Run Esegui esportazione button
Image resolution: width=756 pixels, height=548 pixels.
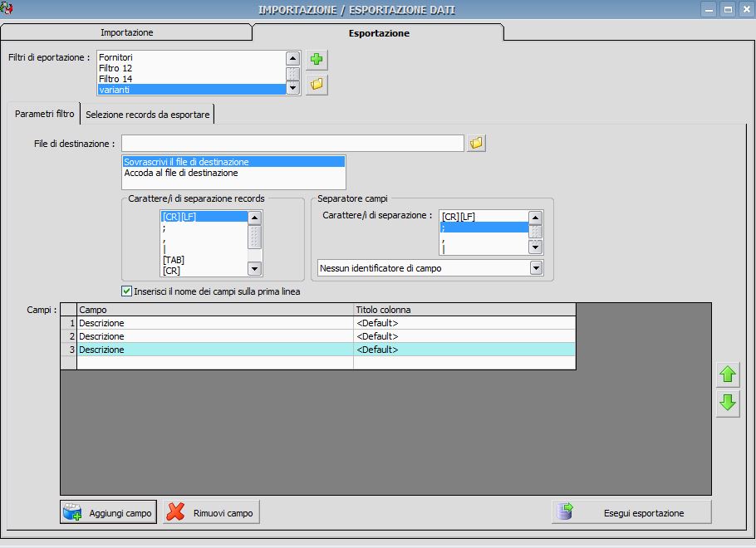[x=631, y=511]
